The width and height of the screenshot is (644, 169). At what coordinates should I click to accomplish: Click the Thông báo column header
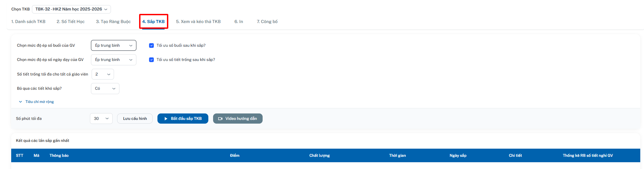59,155
